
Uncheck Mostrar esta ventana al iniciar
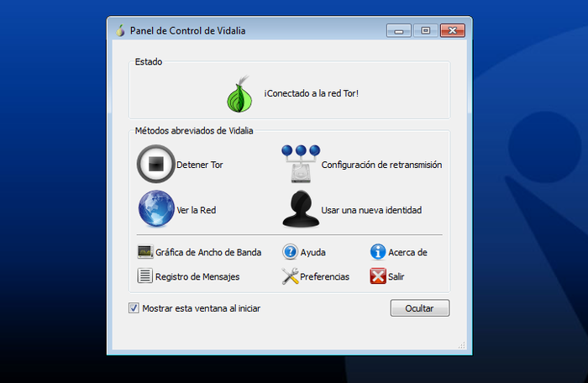[x=134, y=308]
